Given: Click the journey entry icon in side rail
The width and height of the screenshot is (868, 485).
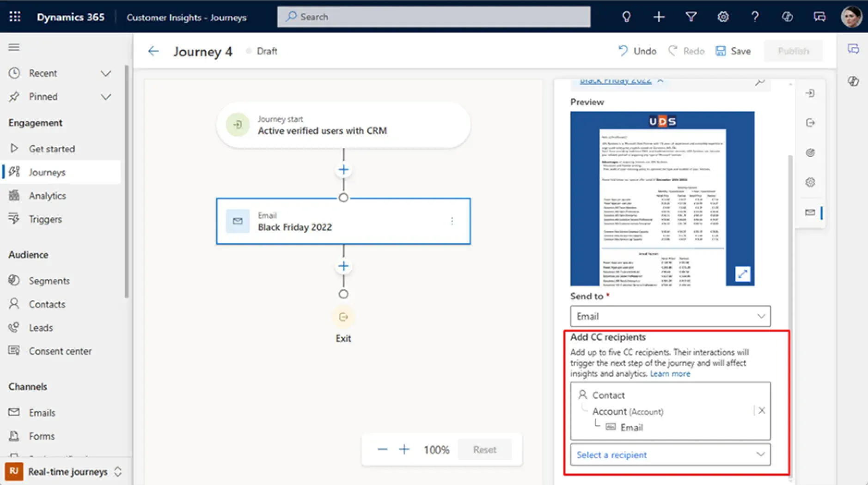Looking at the screenshot, I should coord(810,93).
